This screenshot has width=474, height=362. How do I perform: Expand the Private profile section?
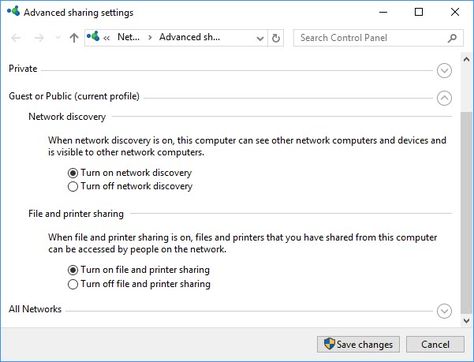pyautogui.click(x=444, y=71)
